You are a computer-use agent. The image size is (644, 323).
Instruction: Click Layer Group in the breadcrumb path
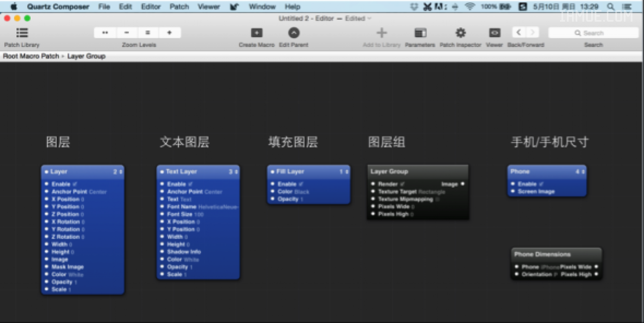[87, 56]
